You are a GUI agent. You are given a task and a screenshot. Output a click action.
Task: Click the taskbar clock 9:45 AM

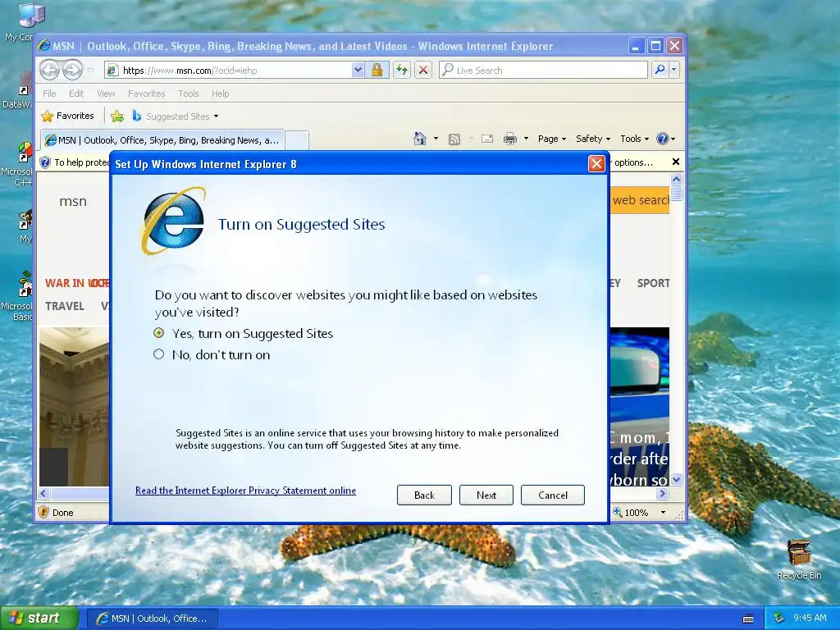810,619
